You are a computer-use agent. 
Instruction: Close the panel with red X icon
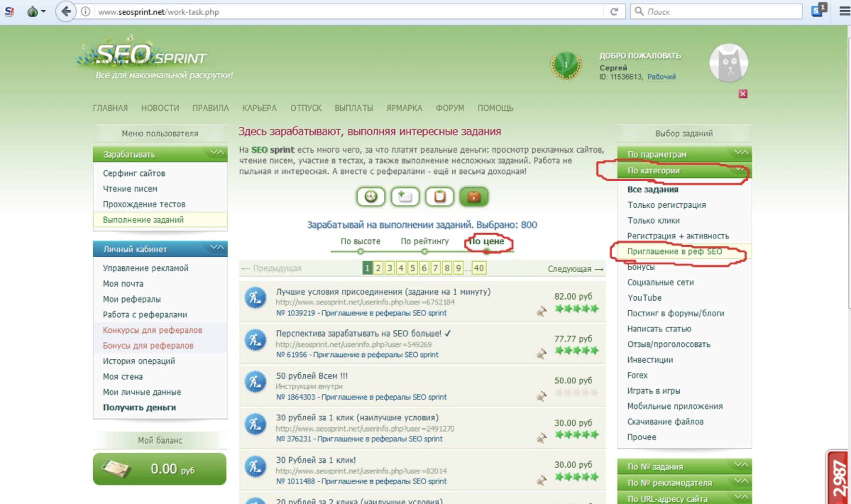[743, 94]
